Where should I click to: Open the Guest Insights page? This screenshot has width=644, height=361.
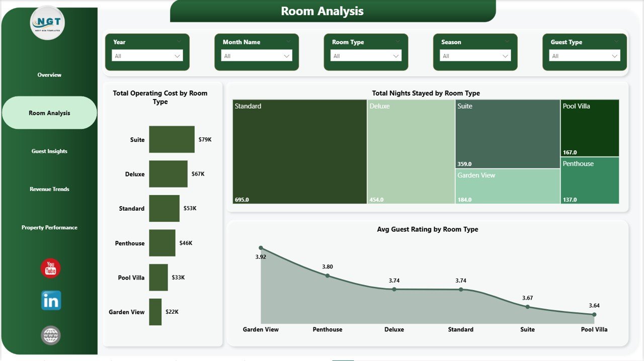(49, 151)
